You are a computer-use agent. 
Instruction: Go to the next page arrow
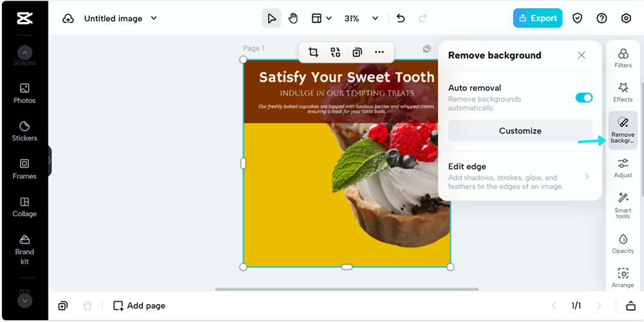click(x=599, y=305)
